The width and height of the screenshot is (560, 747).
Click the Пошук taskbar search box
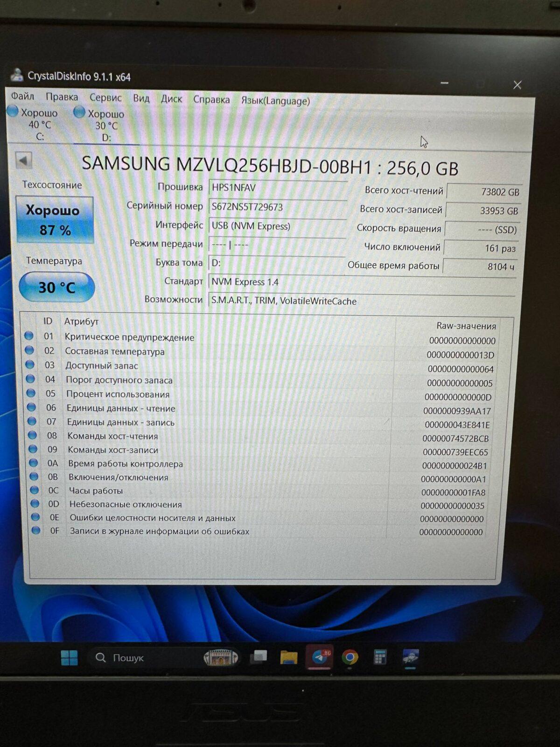click(163, 658)
